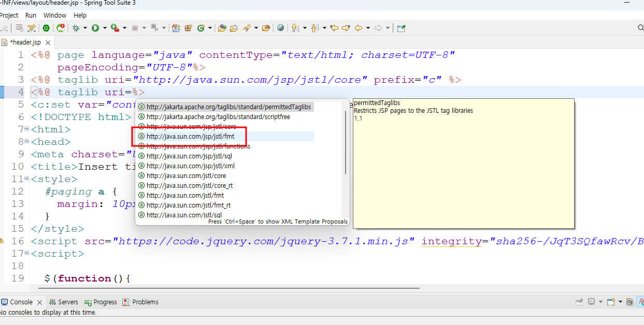The width and height of the screenshot is (644, 325).
Task: Navigate Forward with the gray right arrow
Action: [x=378, y=28]
